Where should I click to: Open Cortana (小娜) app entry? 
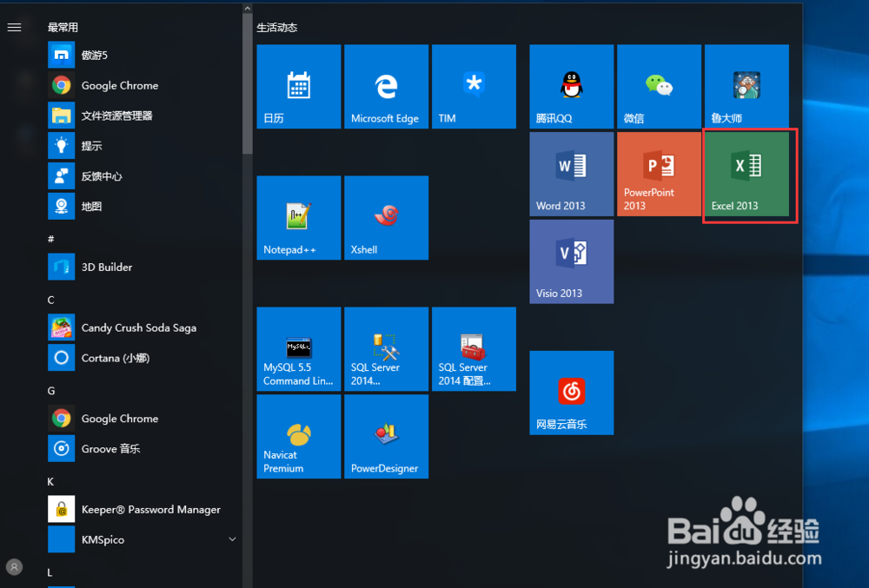tap(143, 358)
